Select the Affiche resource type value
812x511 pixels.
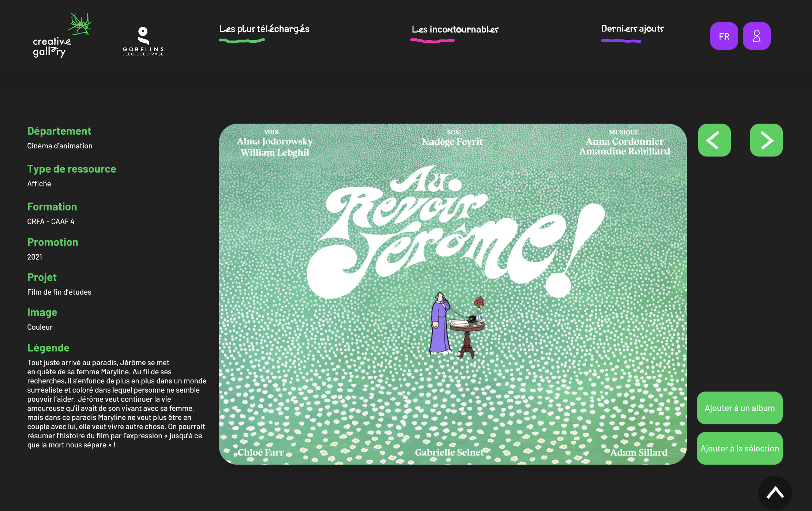39,184
